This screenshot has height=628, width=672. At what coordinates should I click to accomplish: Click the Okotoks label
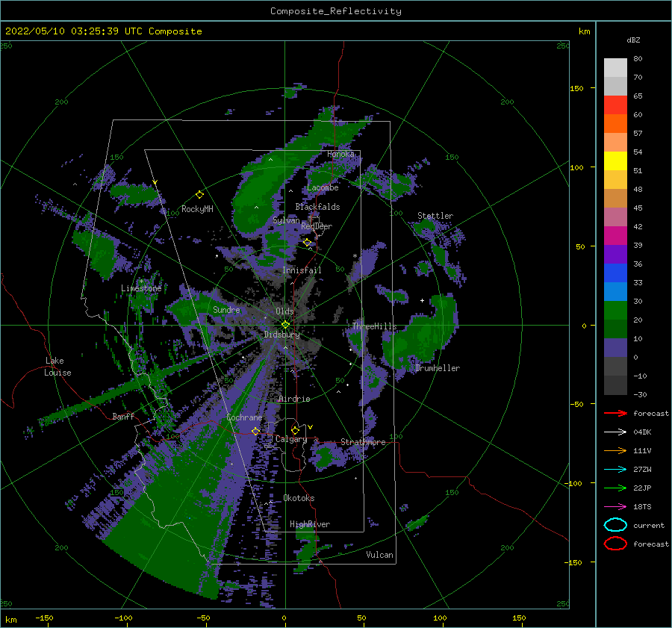(299, 498)
